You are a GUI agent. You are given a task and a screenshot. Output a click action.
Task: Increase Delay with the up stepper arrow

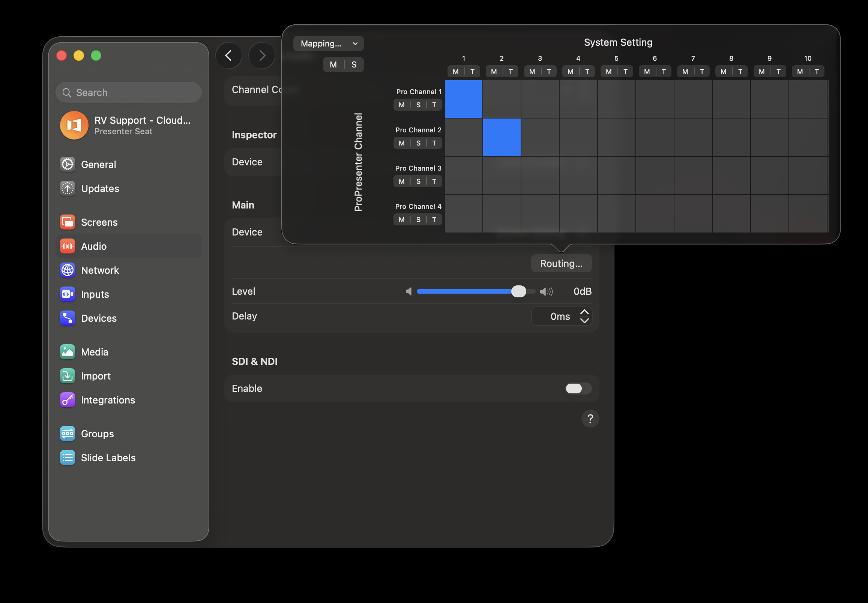(584, 312)
